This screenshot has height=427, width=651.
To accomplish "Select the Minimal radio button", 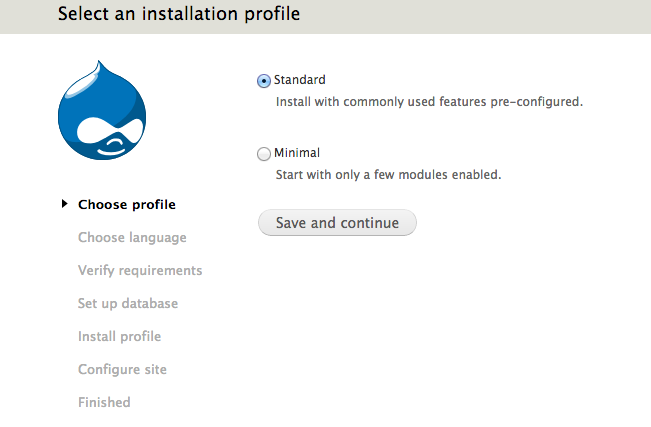I will (264, 154).
